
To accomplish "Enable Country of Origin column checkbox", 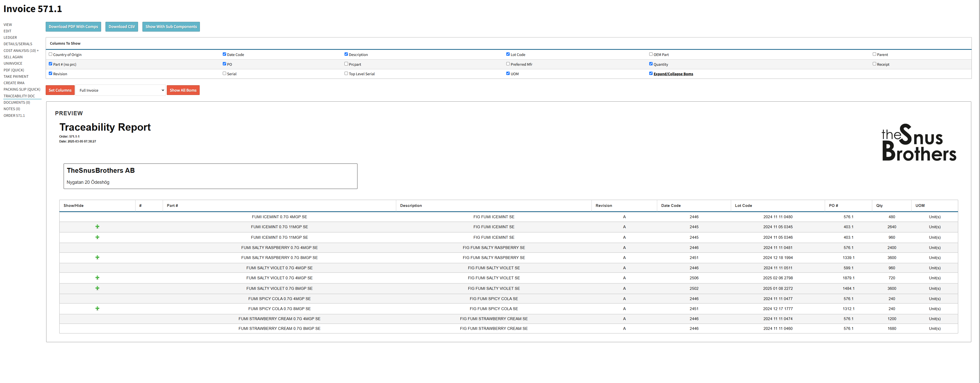I will point(50,54).
